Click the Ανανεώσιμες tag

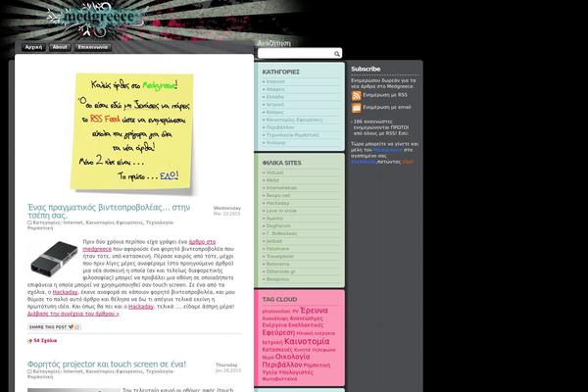coord(306,318)
